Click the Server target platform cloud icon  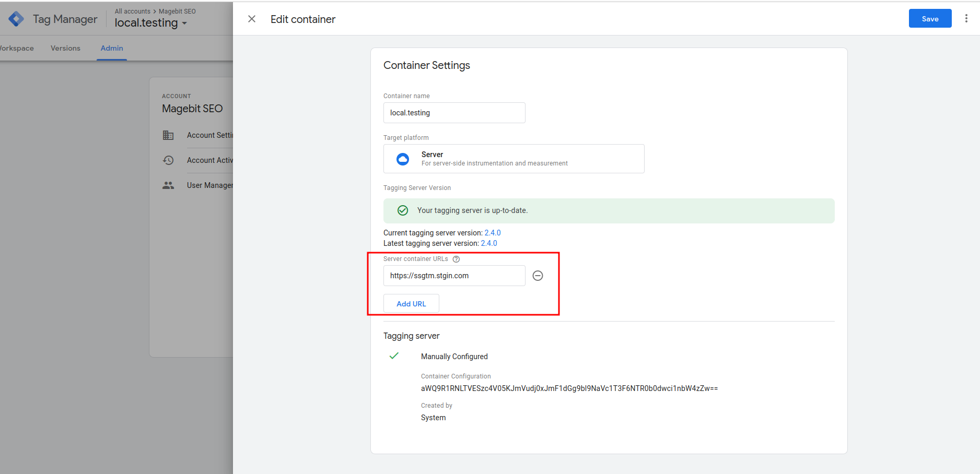pos(402,159)
